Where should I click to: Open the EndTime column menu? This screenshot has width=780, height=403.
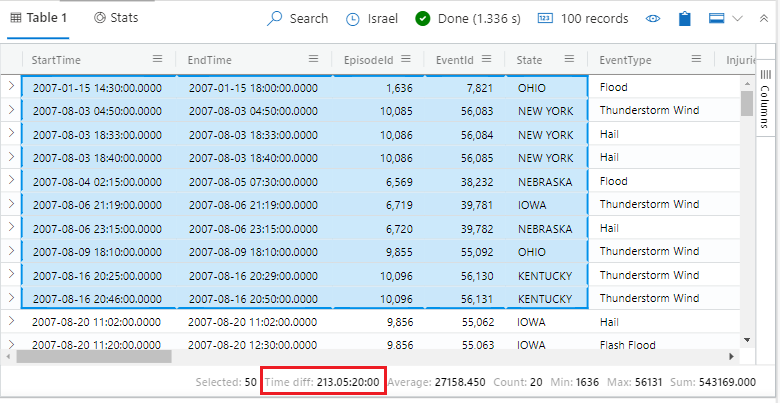pyautogui.click(x=313, y=59)
